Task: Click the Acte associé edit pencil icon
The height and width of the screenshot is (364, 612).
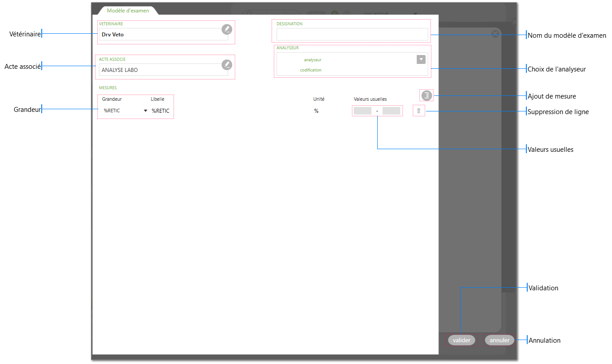Action: 227,65
